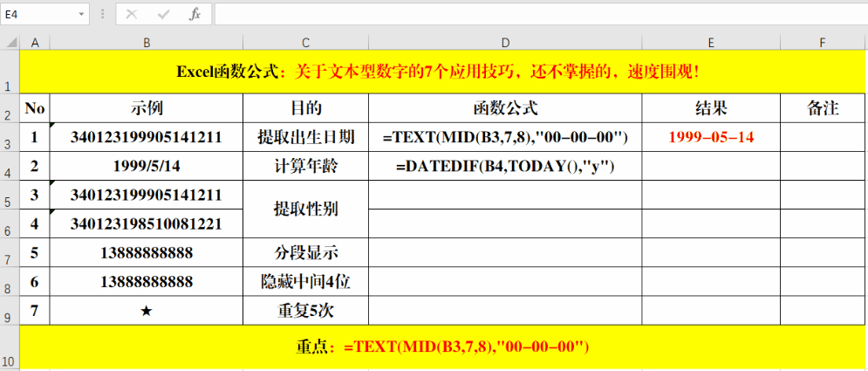Image resolution: width=868 pixels, height=371 pixels.
Task: Select the star ★ cell
Action: 147,310
